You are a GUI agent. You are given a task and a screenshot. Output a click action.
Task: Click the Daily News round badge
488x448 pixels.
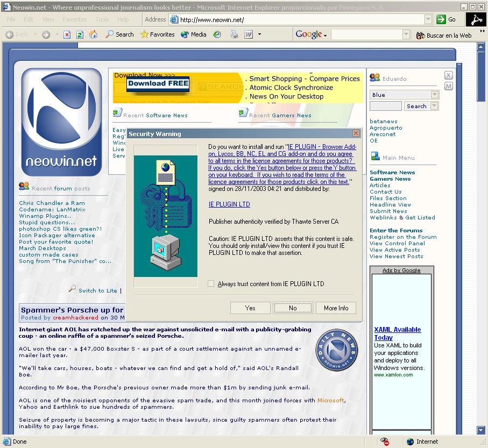pyautogui.click(x=336, y=350)
